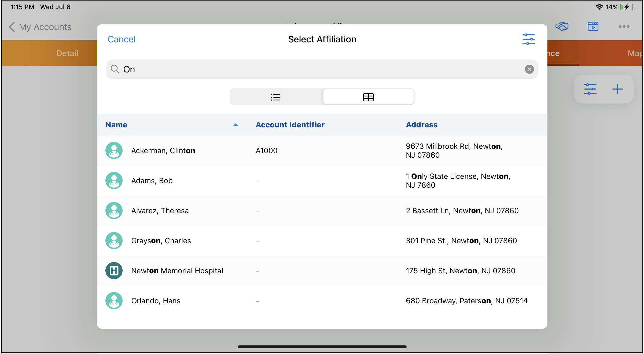The width and height of the screenshot is (644, 354).
Task: Switch to table grid view
Action: click(368, 97)
